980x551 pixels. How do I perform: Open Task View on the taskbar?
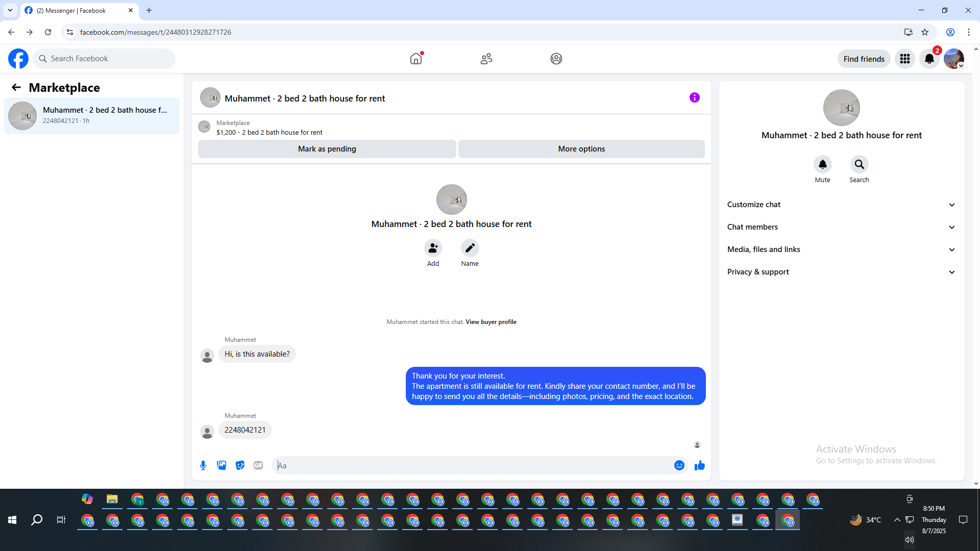pos(61,520)
